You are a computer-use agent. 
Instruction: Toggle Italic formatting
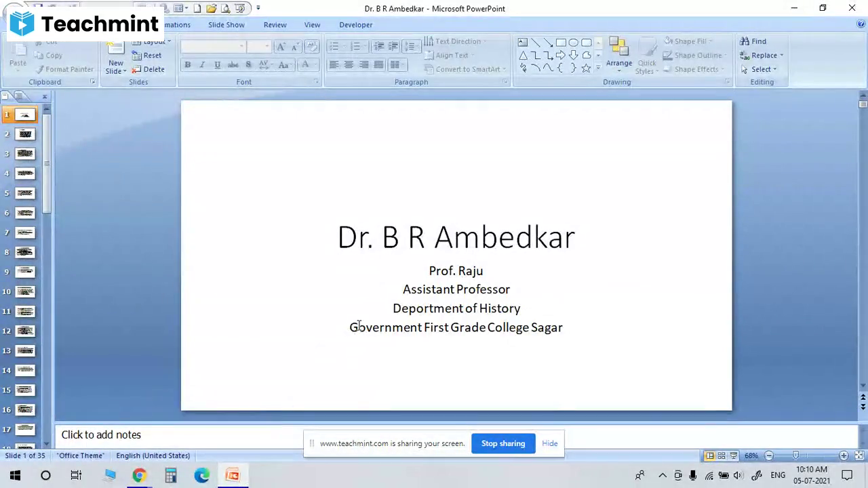tap(202, 65)
